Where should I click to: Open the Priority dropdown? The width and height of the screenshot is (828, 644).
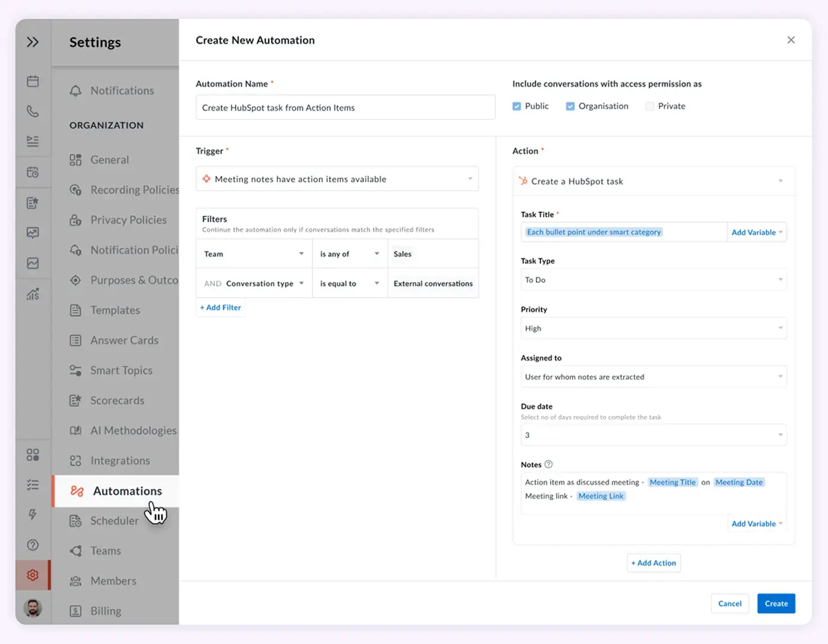[x=653, y=329]
